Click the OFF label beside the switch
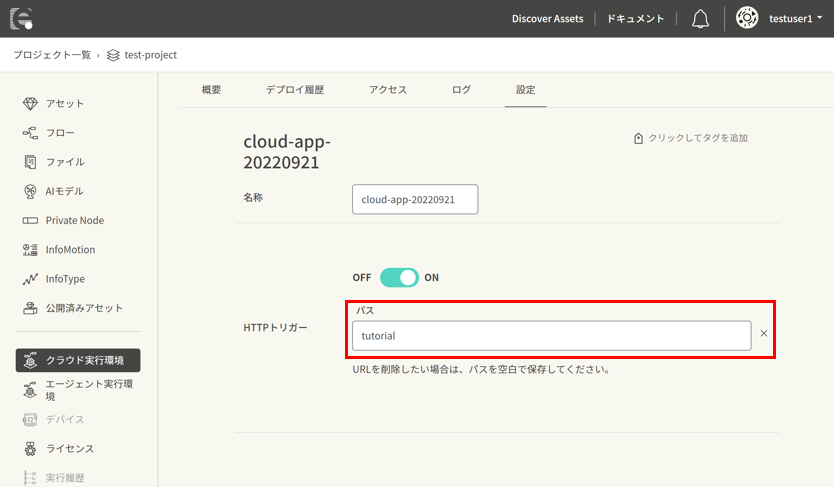 [x=362, y=278]
